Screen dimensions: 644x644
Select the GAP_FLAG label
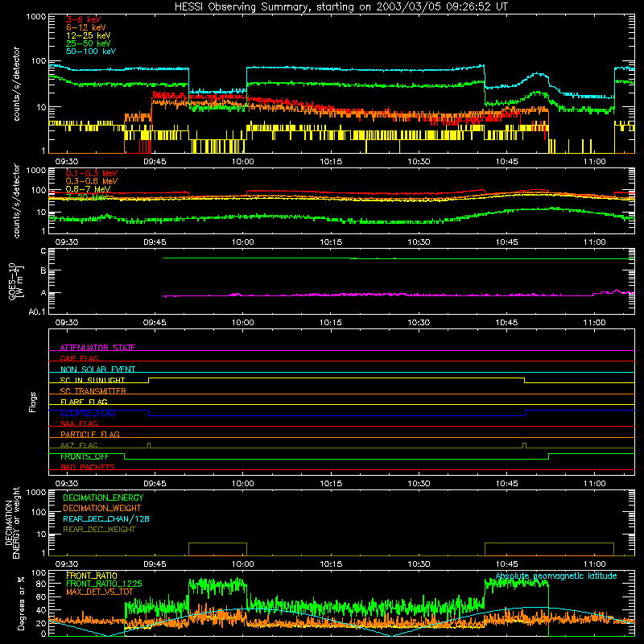(79, 358)
